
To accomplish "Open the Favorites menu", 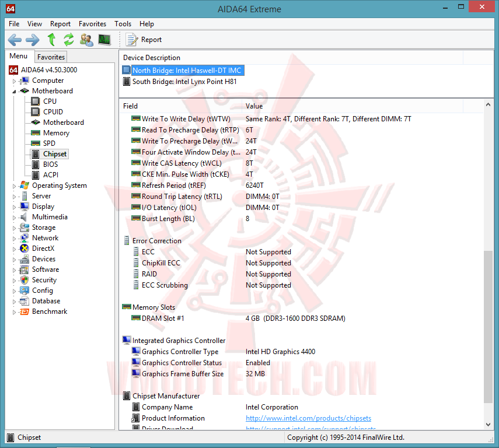I will point(92,24).
